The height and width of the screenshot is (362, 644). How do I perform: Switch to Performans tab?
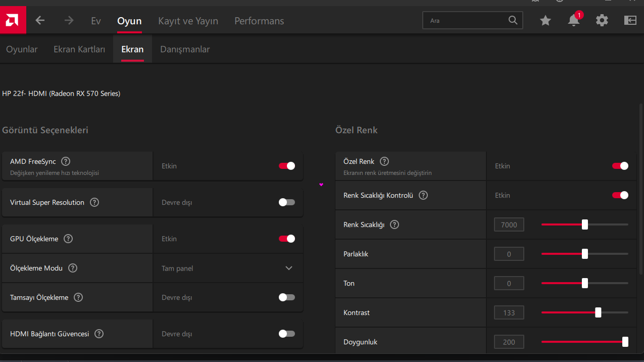[x=259, y=21]
